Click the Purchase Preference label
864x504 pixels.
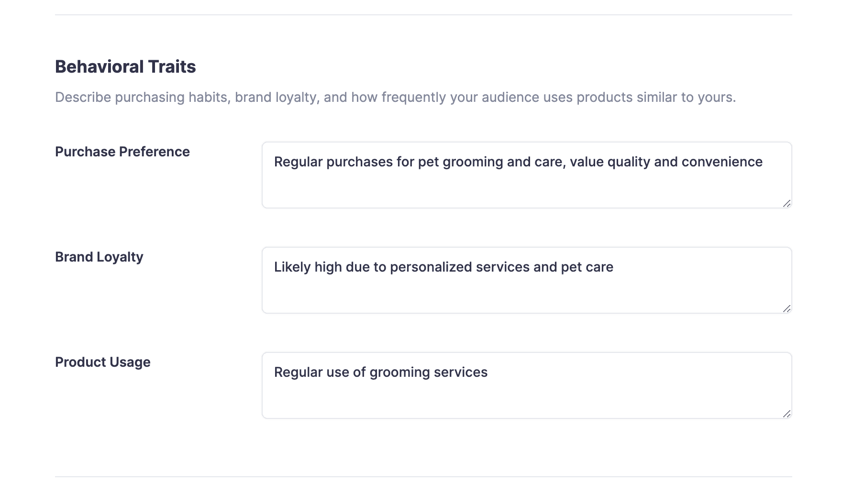(x=122, y=152)
